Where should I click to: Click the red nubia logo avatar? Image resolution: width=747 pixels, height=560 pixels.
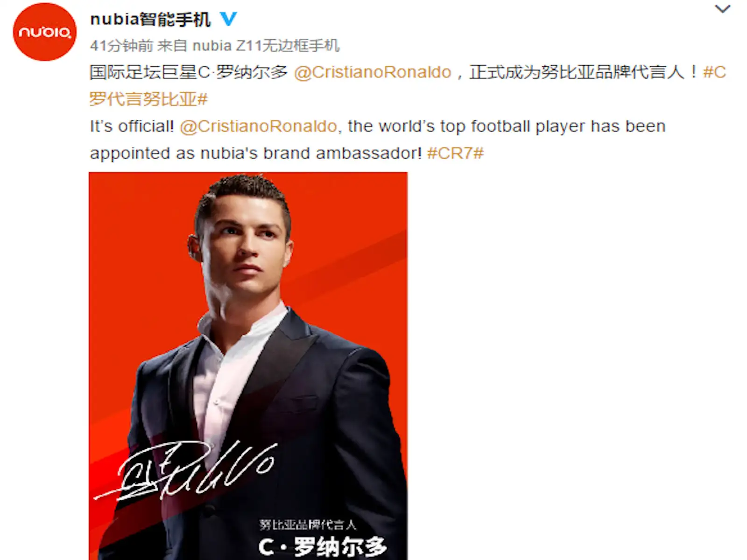[45, 32]
